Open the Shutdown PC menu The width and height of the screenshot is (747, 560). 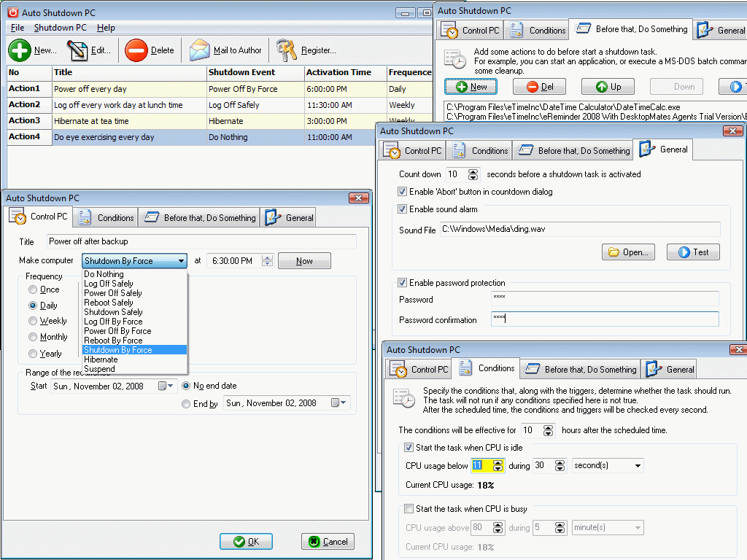(x=60, y=27)
